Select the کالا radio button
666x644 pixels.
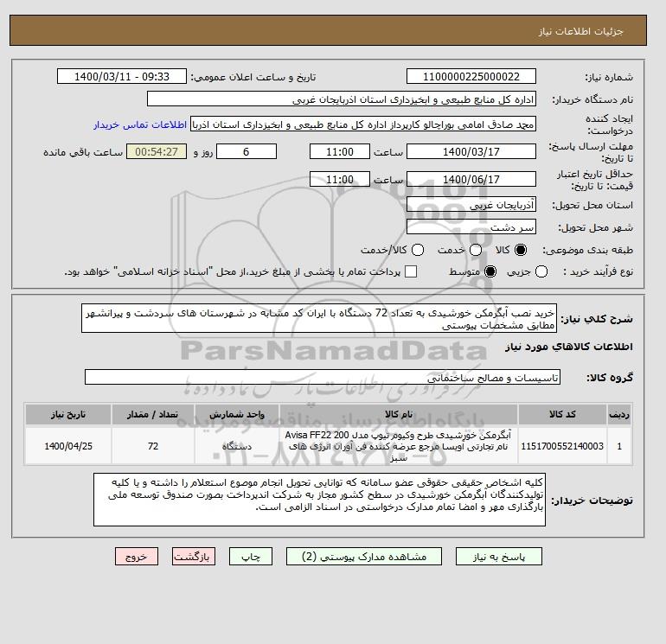pos(521,250)
